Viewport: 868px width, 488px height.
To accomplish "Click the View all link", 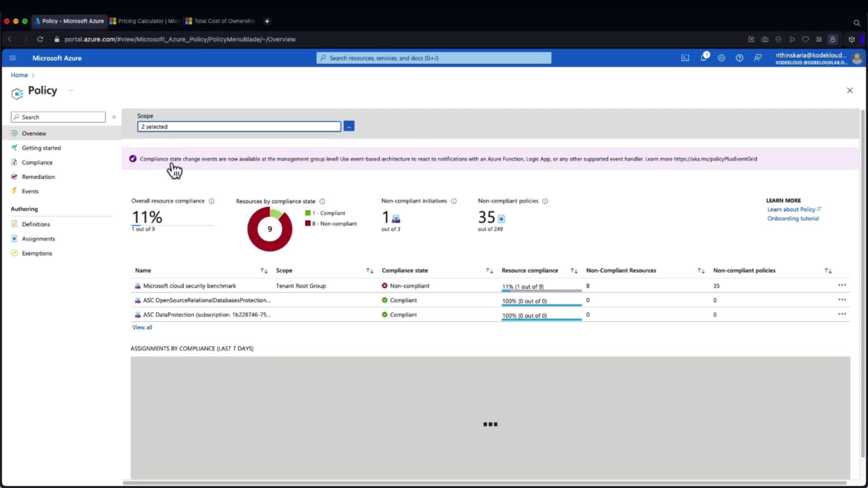I will [x=142, y=327].
